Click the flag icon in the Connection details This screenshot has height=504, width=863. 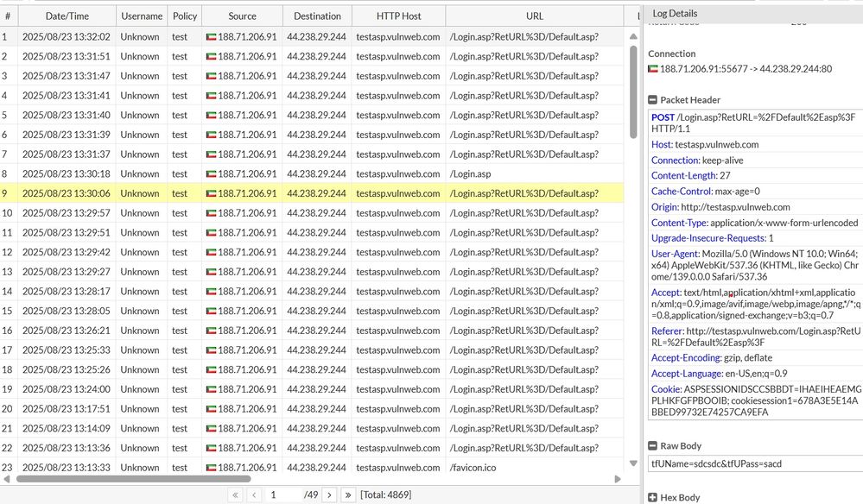click(653, 69)
